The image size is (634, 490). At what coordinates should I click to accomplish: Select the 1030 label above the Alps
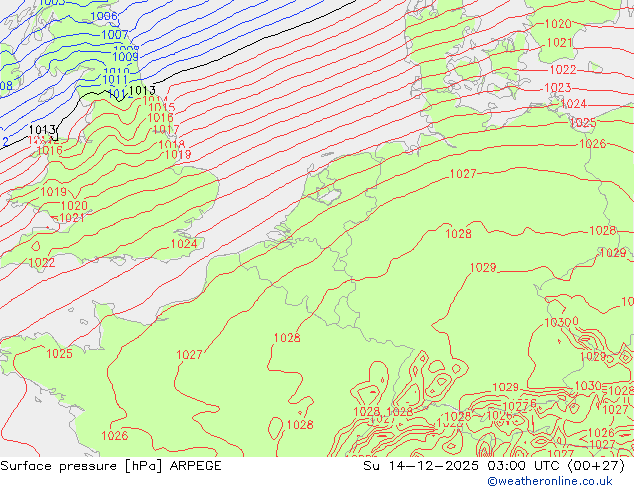588,386
